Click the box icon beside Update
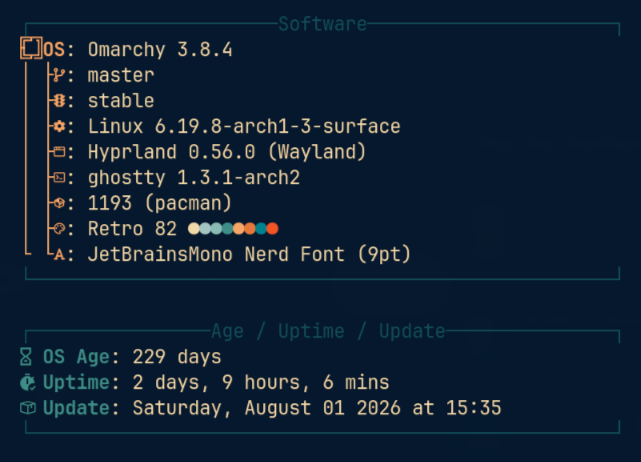 coord(28,408)
